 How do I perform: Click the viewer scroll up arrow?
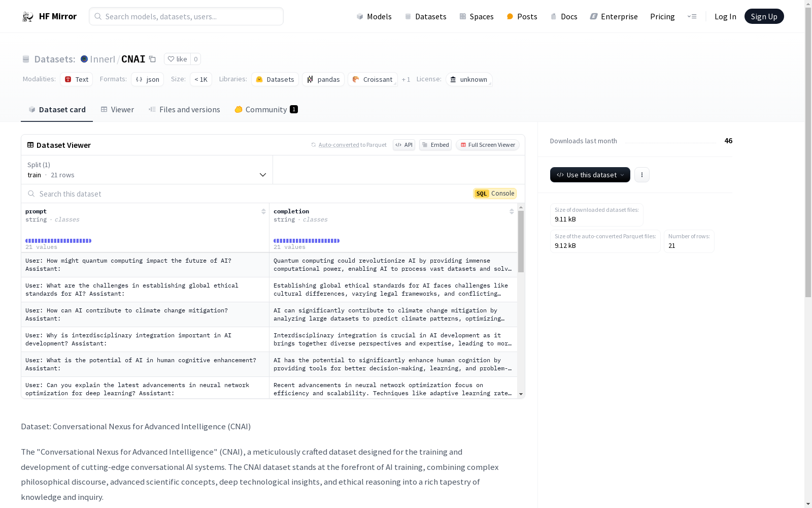pyautogui.click(x=521, y=207)
